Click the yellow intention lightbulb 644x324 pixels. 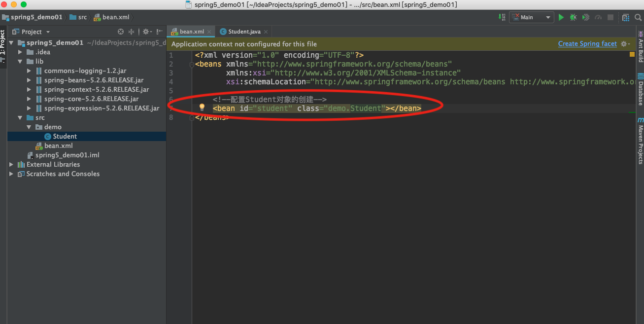coord(202,108)
